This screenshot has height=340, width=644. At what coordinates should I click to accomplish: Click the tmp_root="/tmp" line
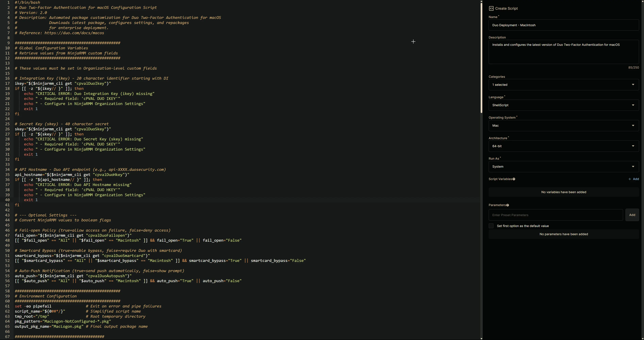pyautogui.click(x=32, y=317)
